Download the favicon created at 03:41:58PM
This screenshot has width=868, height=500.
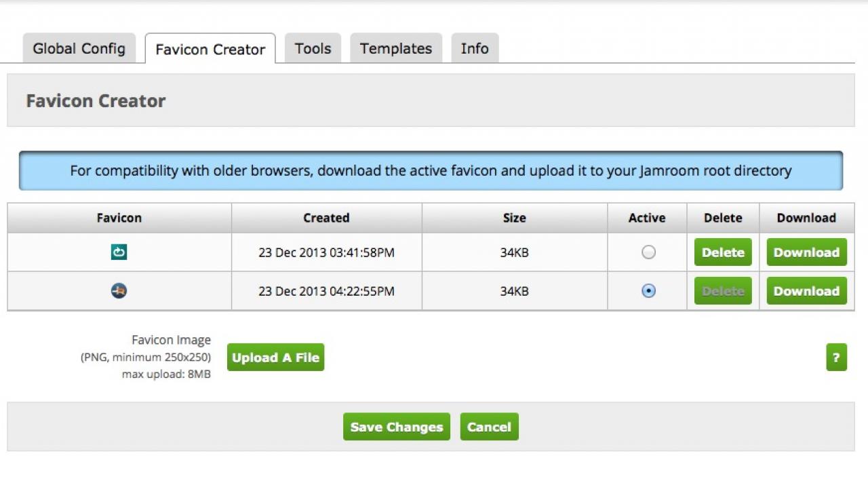point(806,252)
